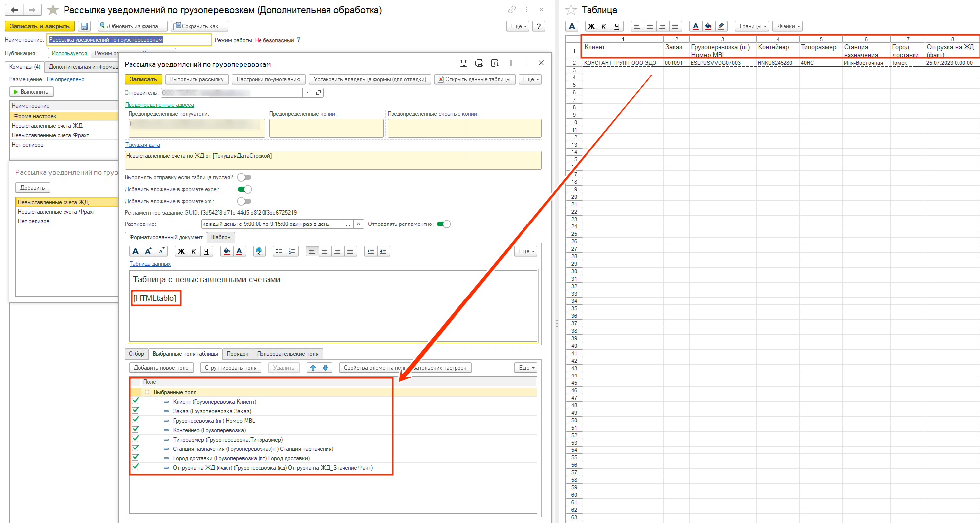Click the back navigation arrow
The height and width of the screenshot is (523, 980).
pyautogui.click(x=14, y=10)
